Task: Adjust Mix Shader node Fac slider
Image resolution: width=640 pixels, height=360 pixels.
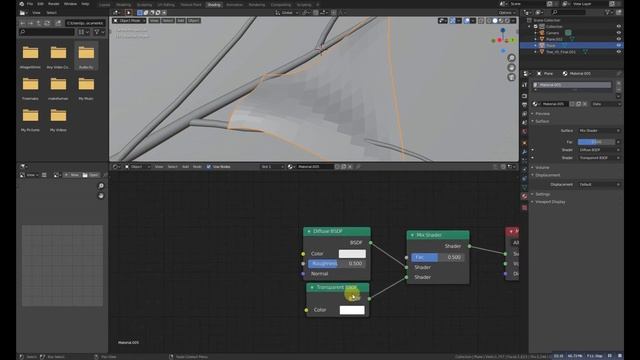Action: tap(437, 257)
